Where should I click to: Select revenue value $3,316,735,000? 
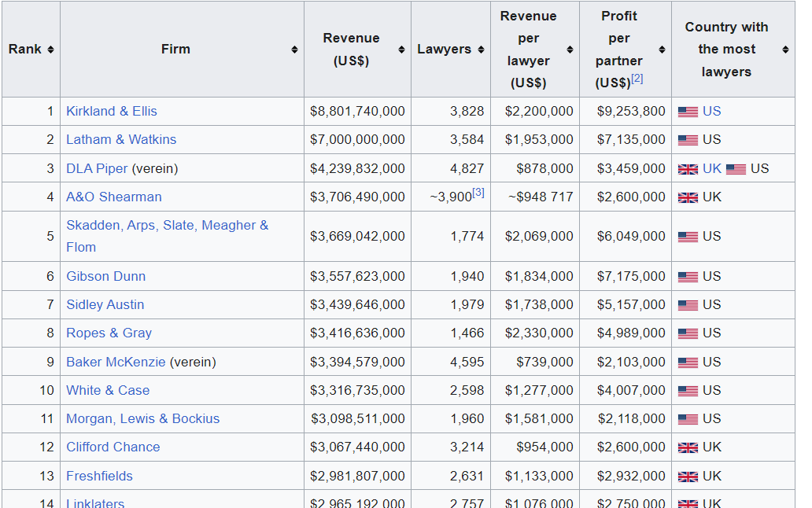click(x=357, y=391)
